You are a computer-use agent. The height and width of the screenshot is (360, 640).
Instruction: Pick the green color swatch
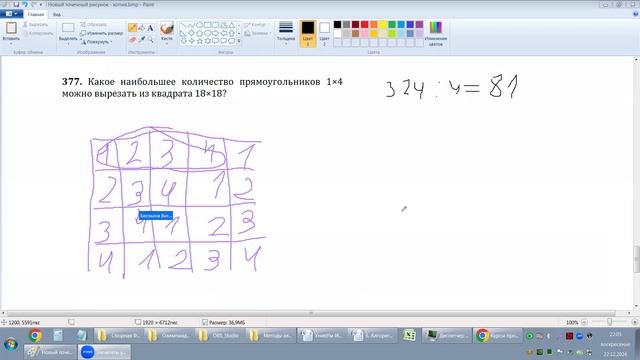tap(391, 25)
